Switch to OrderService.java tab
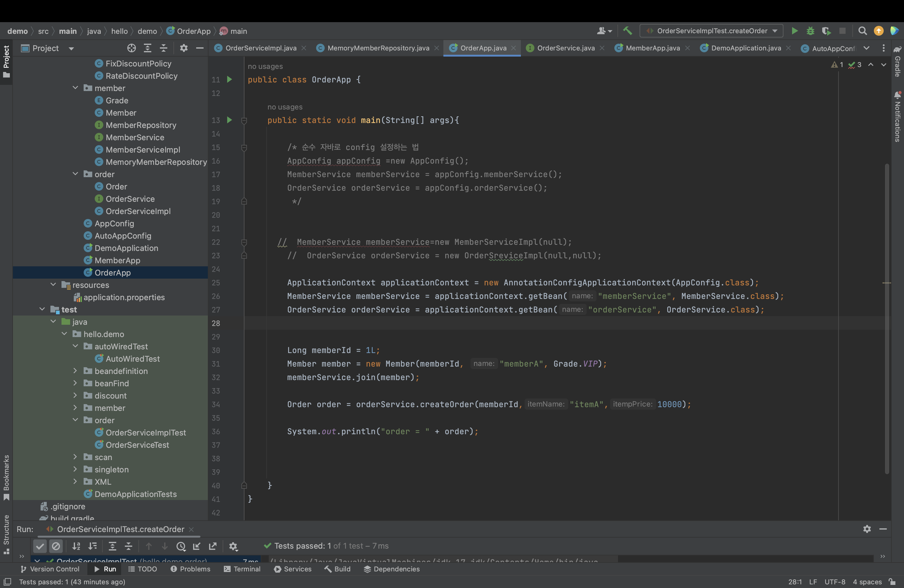 pos(565,48)
